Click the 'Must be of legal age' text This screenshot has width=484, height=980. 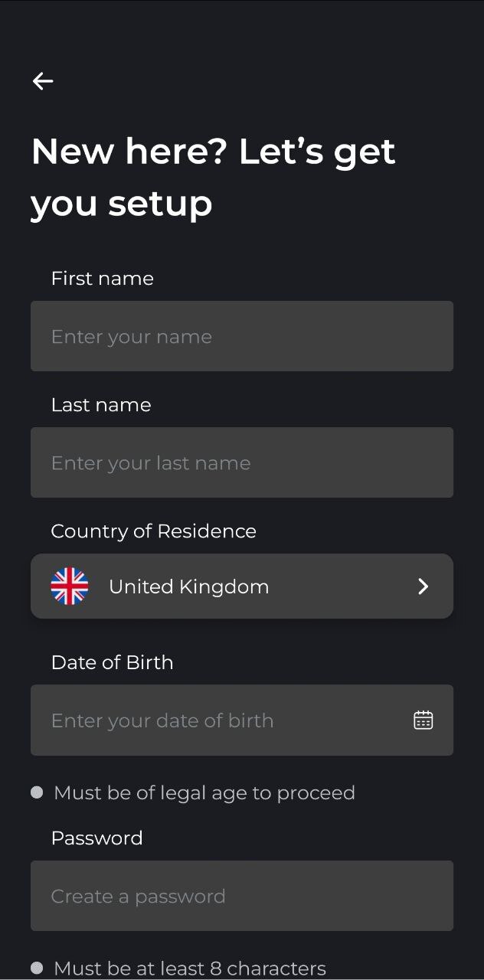click(x=204, y=792)
